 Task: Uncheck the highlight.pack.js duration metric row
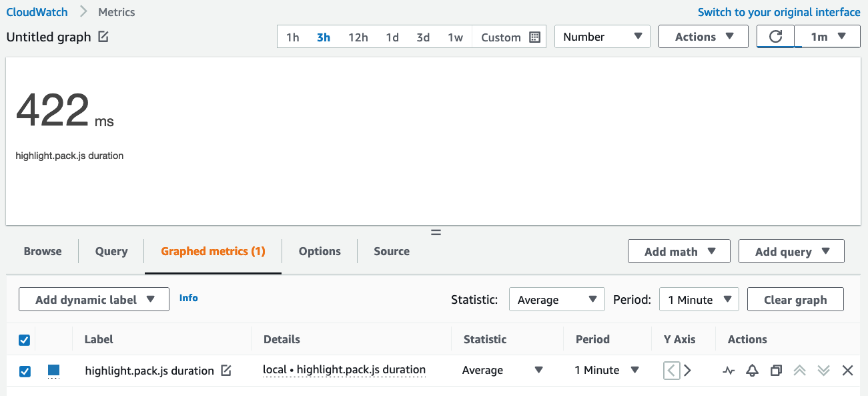pyautogui.click(x=25, y=370)
